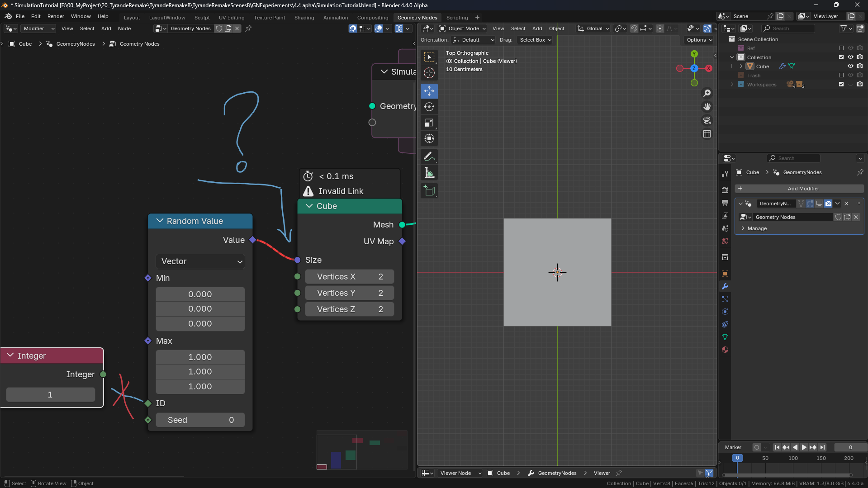The height and width of the screenshot is (488, 868).
Task: Click the Seed value field
Action: tap(200, 420)
